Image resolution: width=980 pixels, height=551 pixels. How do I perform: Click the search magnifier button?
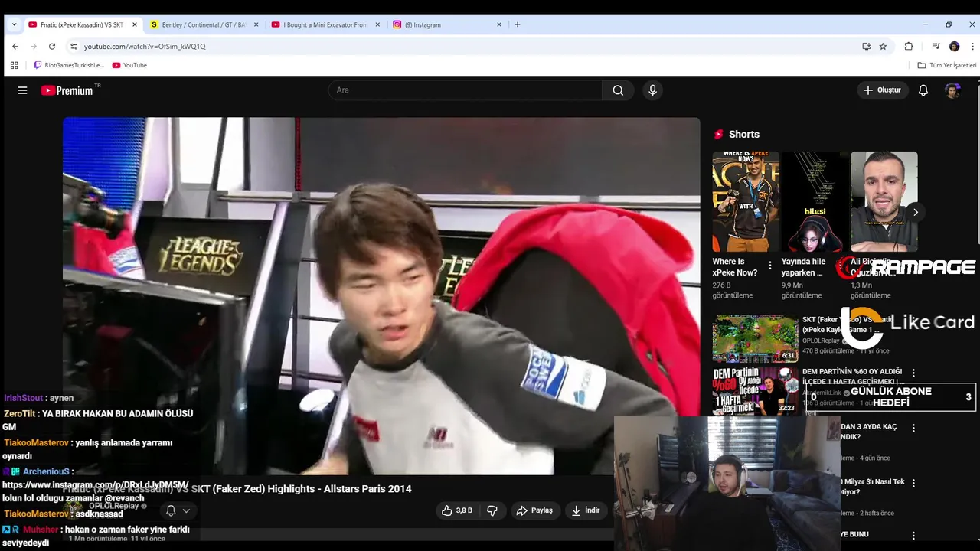[x=618, y=90]
